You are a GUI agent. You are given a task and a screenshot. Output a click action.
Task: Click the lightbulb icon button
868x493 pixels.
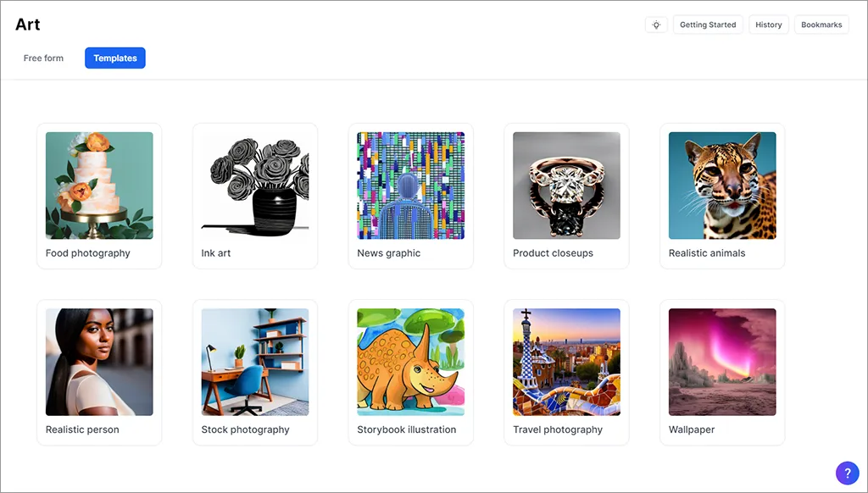click(656, 25)
